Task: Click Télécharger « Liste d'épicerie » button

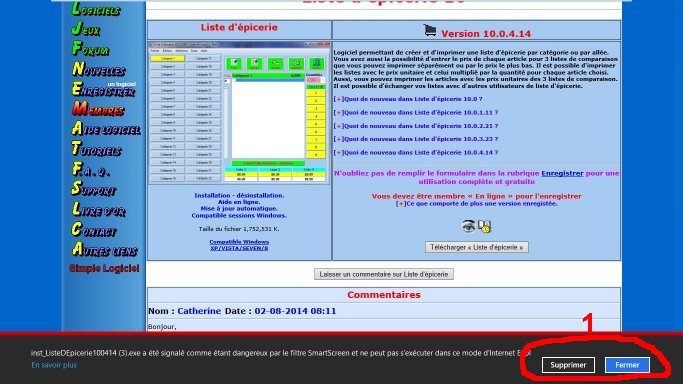Action: tap(477, 247)
